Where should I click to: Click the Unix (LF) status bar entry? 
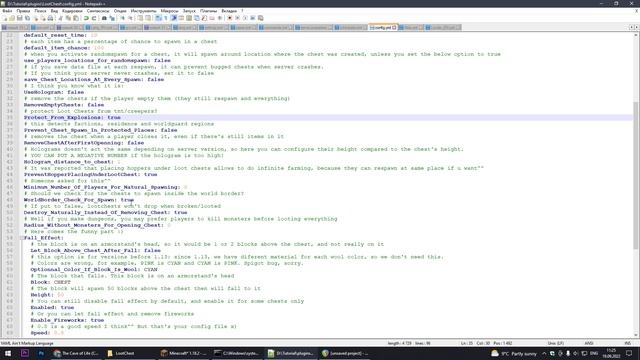556,343
